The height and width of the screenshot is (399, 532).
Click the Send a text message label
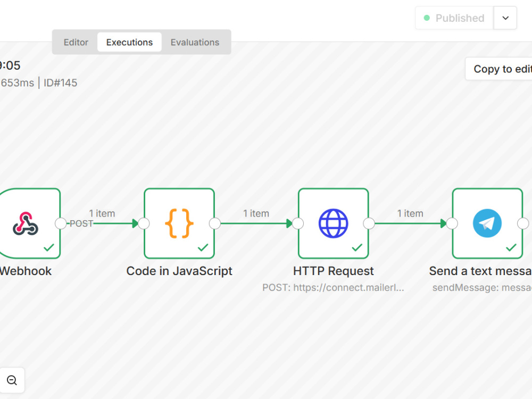480,271
